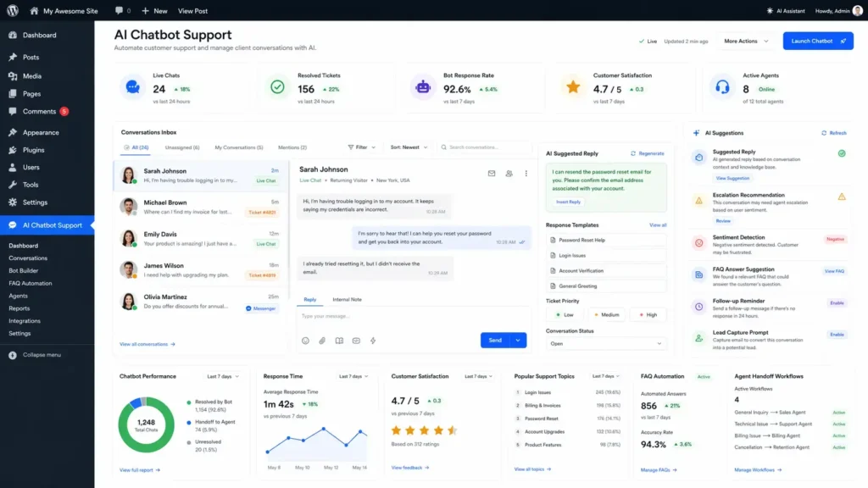This screenshot has width=868, height=488.
Task: Select Low ticket priority
Action: click(x=565, y=315)
